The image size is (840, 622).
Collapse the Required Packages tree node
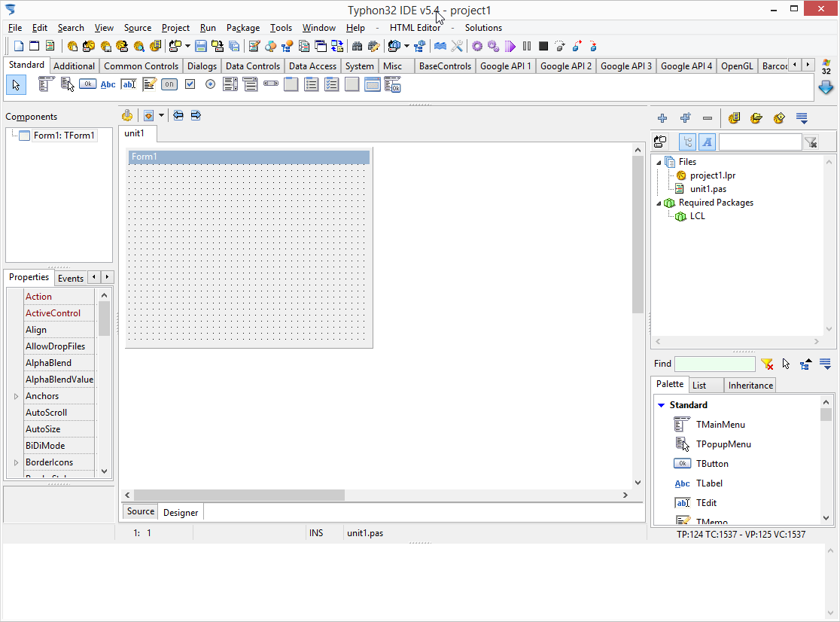[659, 203]
